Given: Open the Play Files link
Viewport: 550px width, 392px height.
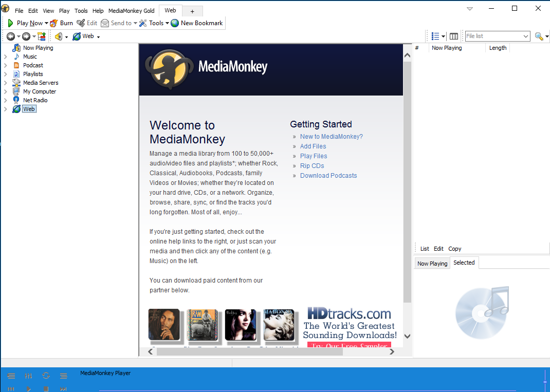Looking at the screenshot, I should click(x=314, y=156).
